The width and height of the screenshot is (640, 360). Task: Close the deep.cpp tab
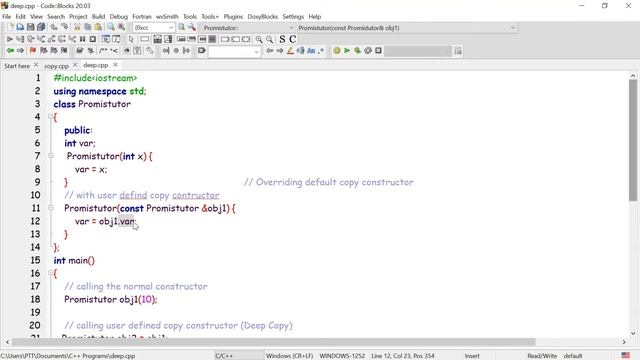tap(116, 65)
